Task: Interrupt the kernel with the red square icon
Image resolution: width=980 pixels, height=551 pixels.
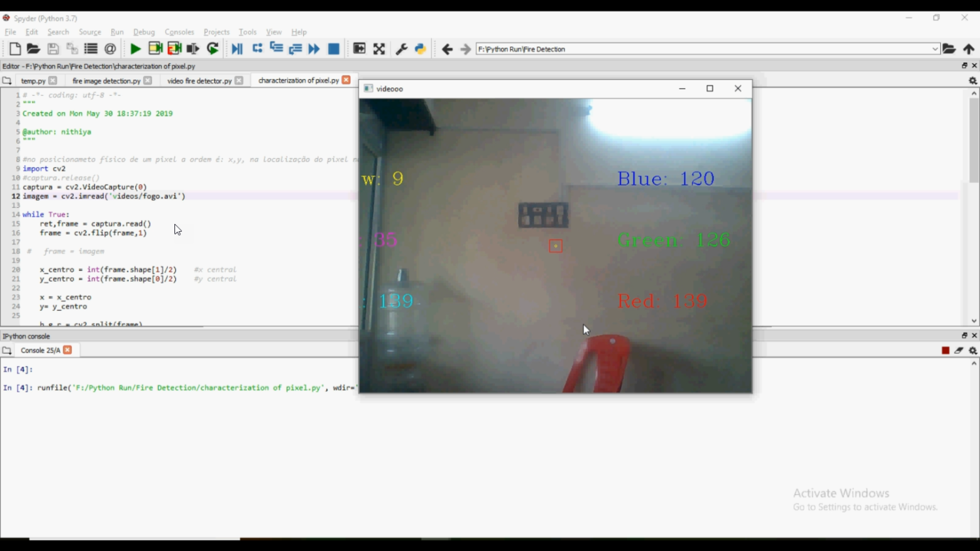Action: tap(945, 350)
